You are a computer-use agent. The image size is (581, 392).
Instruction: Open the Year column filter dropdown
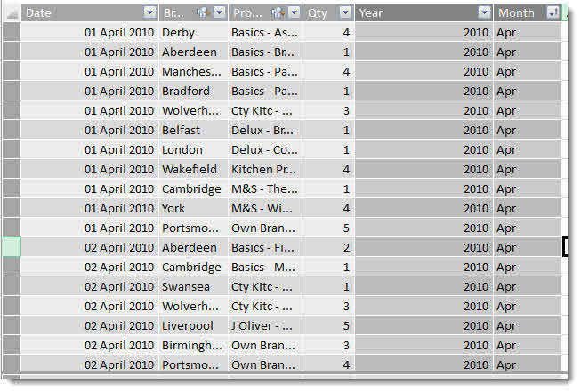pyautogui.click(x=484, y=12)
